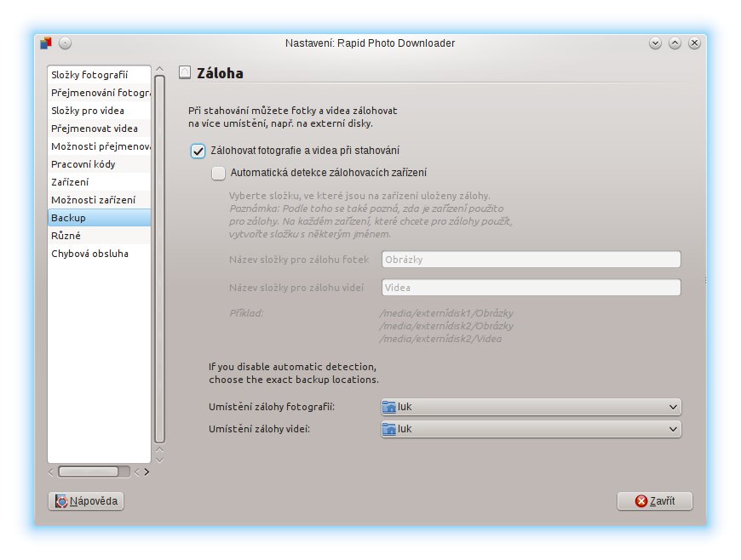741x560 pixels.
Task: Click the Nápověda help button
Action: click(86, 501)
